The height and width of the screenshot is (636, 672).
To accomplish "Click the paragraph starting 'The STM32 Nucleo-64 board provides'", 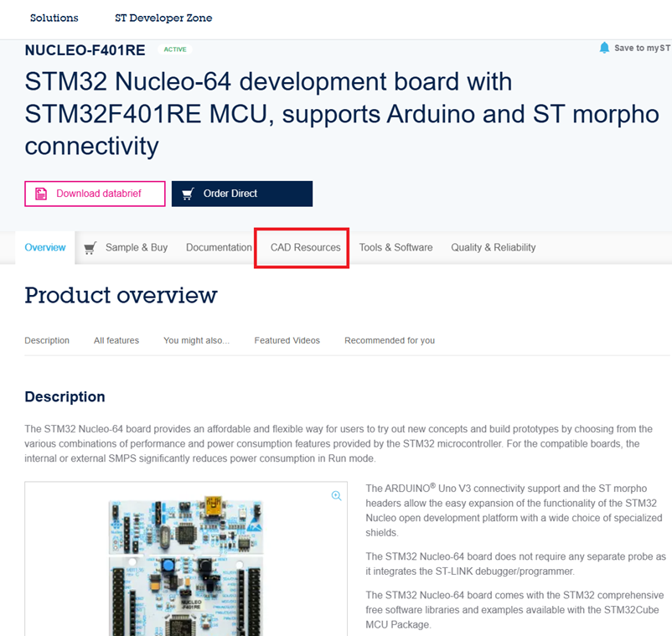I will click(339, 443).
